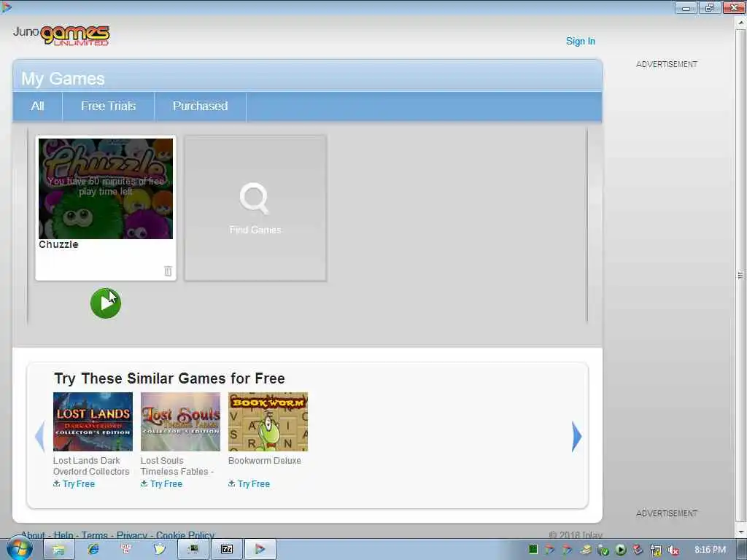Click the network tray icon with warning
The image size is (747, 560).
(x=656, y=550)
